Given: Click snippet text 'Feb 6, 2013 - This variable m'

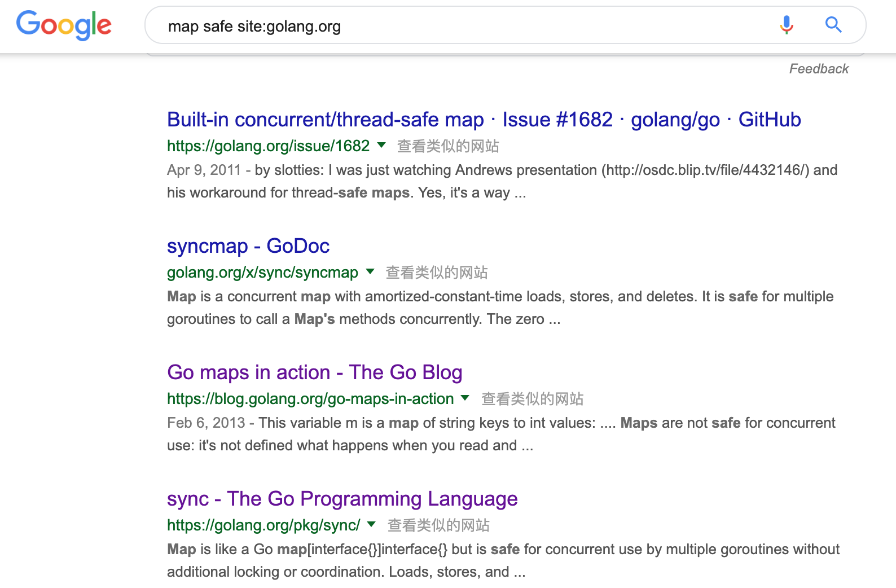Looking at the screenshot, I should pyautogui.click(x=262, y=423).
